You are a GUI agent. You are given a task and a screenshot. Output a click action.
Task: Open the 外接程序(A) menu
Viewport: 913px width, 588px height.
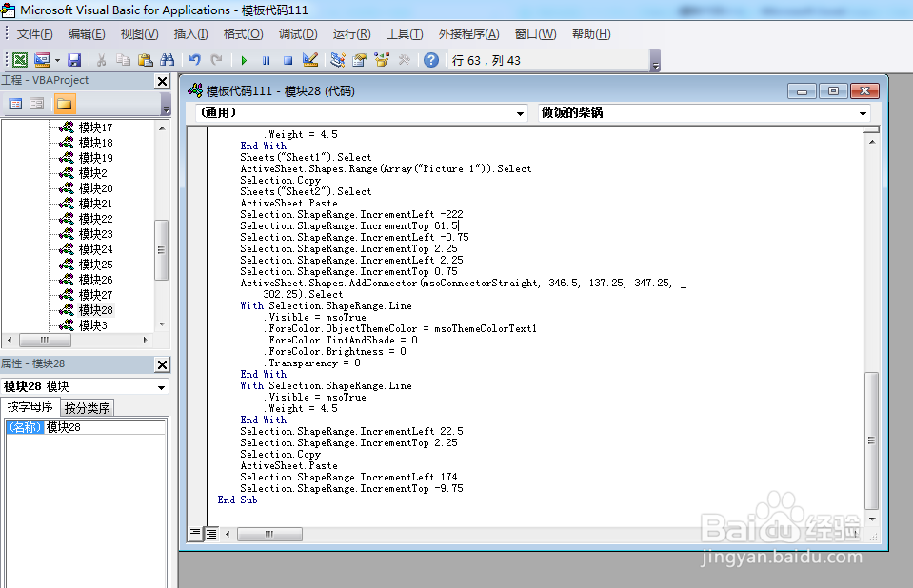468,34
